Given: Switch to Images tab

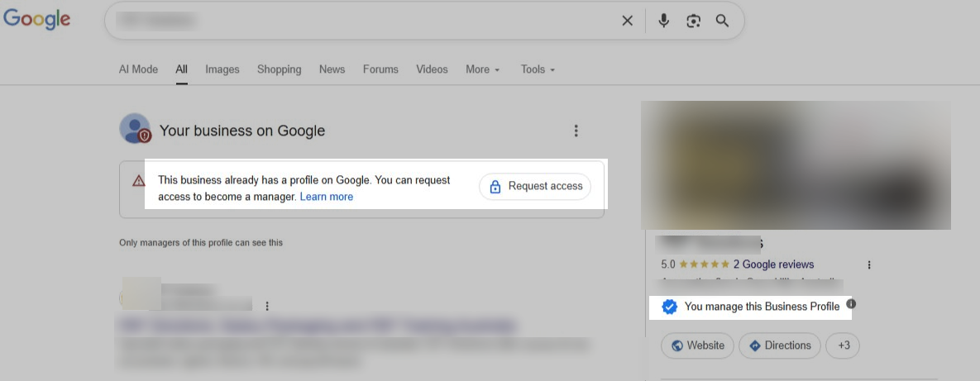Looking at the screenshot, I should pyautogui.click(x=222, y=69).
